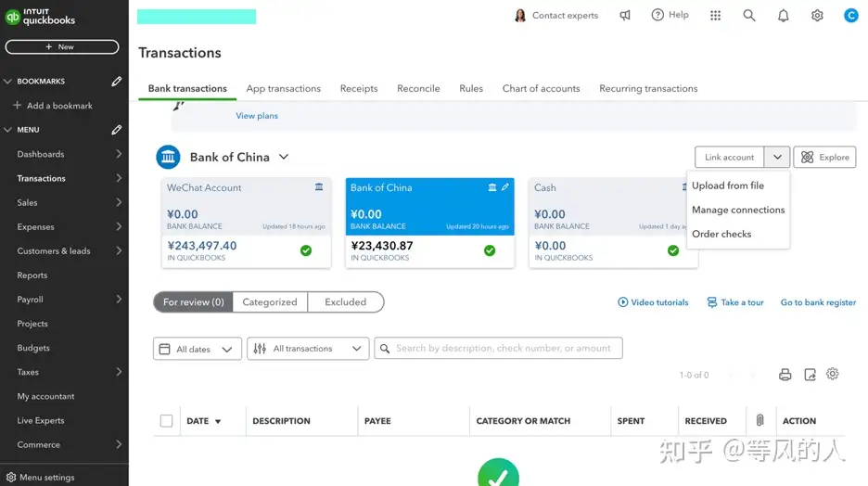
Task: Export the transactions list
Action: coord(810,375)
